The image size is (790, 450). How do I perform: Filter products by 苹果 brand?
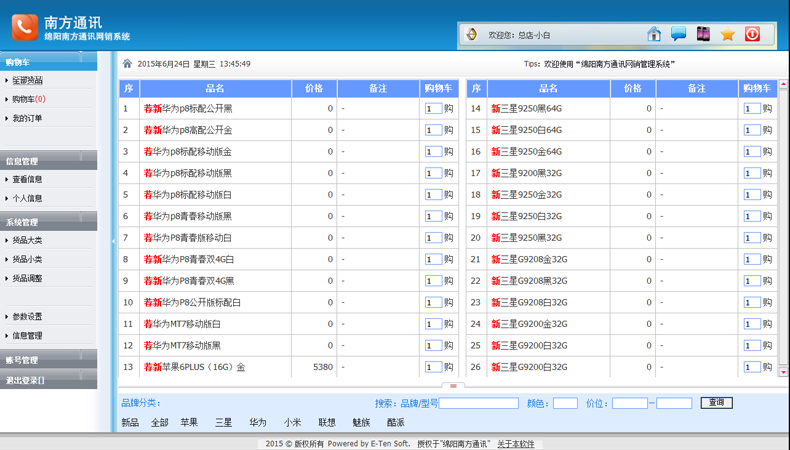(x=189, y=423)
